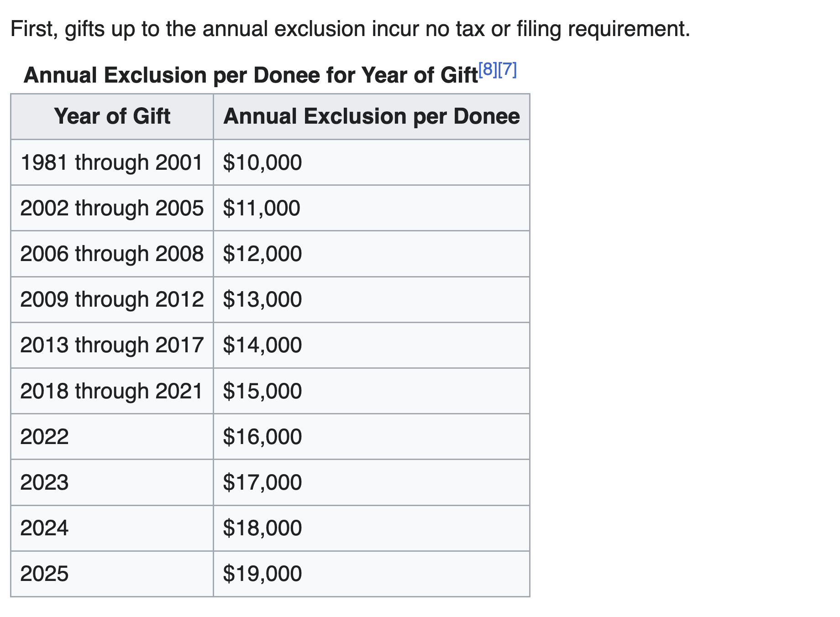Open citation reference [8]
The width and height of the screenshot is (840, 617).
coord(488,69)
